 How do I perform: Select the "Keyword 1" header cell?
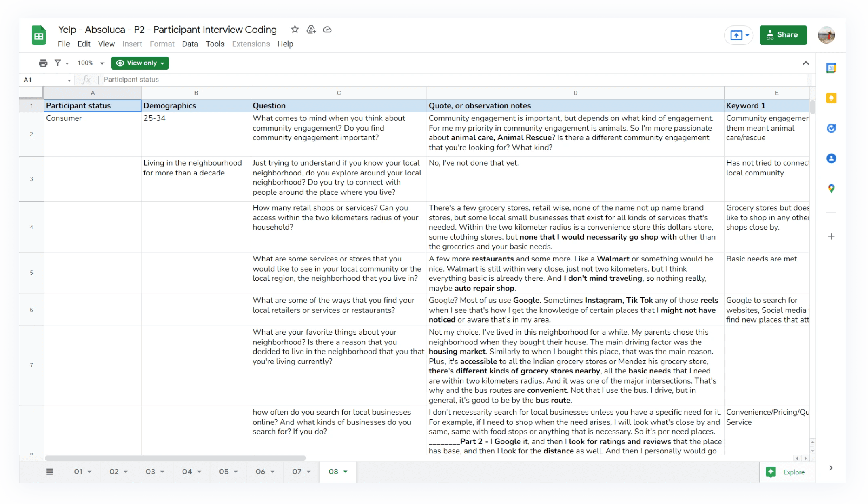coord(767,105)
